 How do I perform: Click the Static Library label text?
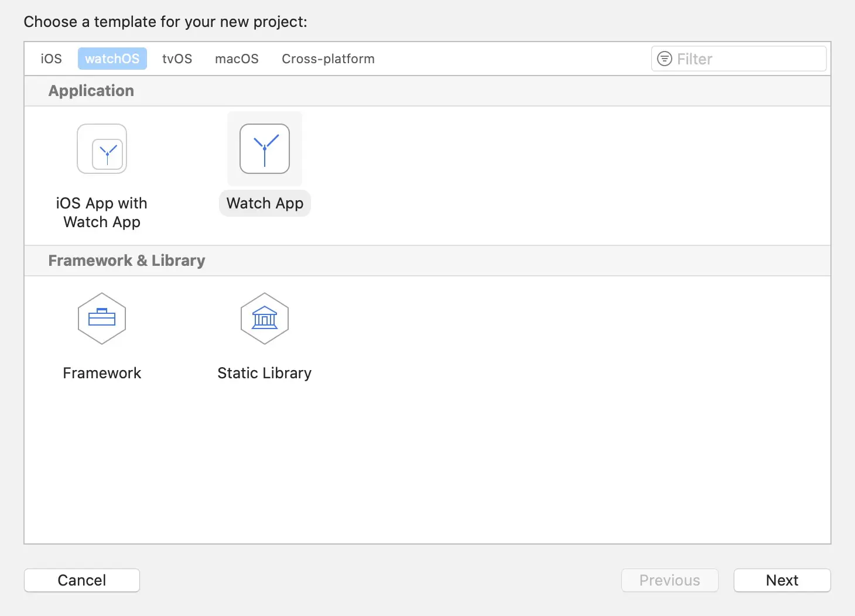pyautogui.click(x=265, y=373)
